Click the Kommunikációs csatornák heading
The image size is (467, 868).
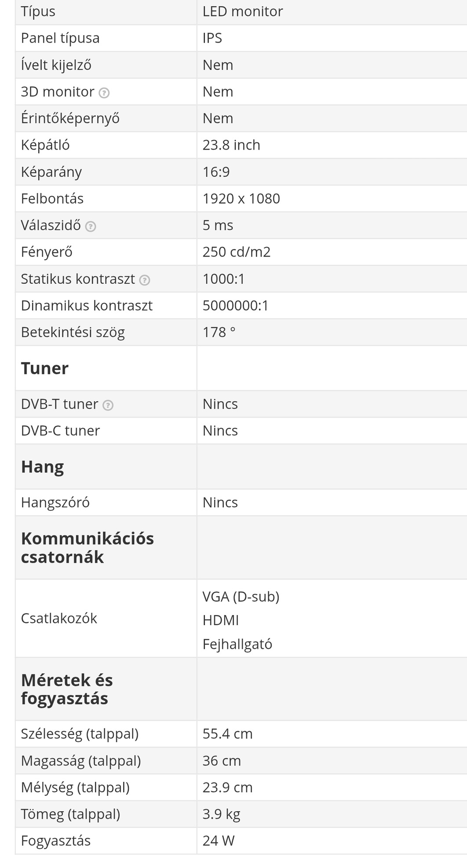pyautogui.click(x=87, y=548)
